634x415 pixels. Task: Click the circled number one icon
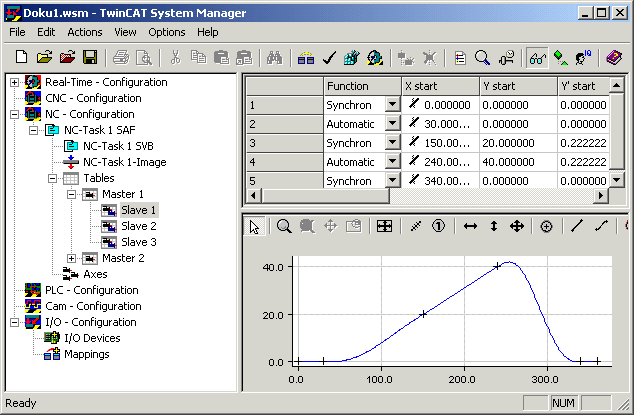438,226
